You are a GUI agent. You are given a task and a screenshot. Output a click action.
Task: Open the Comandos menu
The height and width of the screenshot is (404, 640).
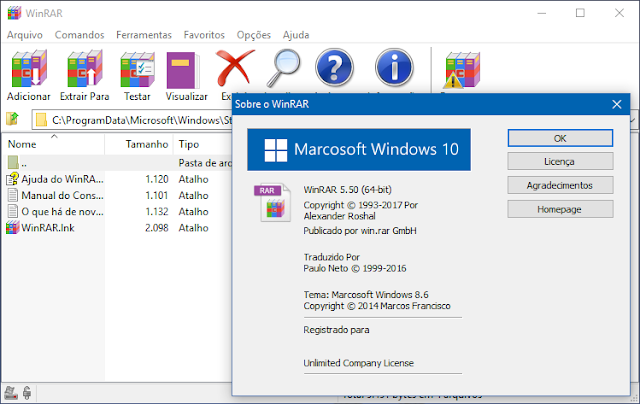click(x=80, y=35)
